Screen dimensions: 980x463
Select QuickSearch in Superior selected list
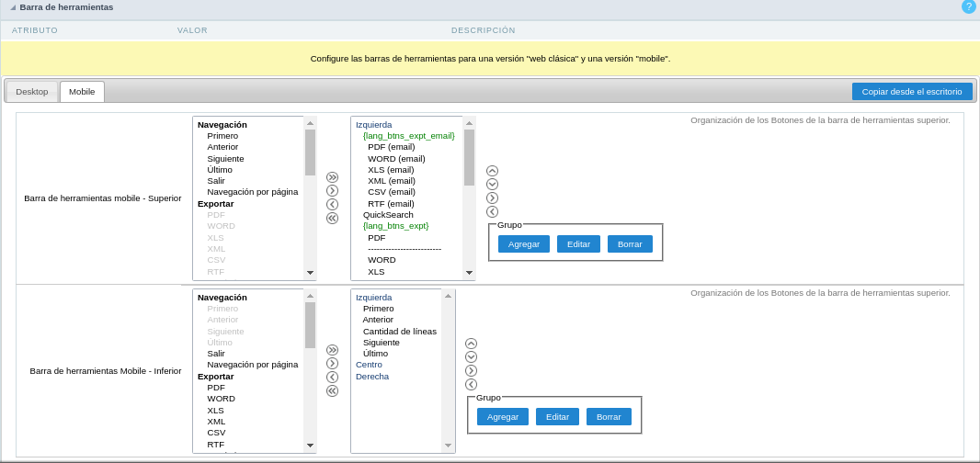click(x=388, y=215)
